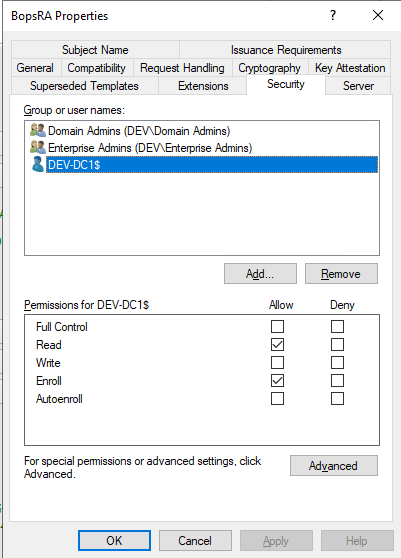Remove the selected DEV-DC1$ entry

click(x=341, y=274)
